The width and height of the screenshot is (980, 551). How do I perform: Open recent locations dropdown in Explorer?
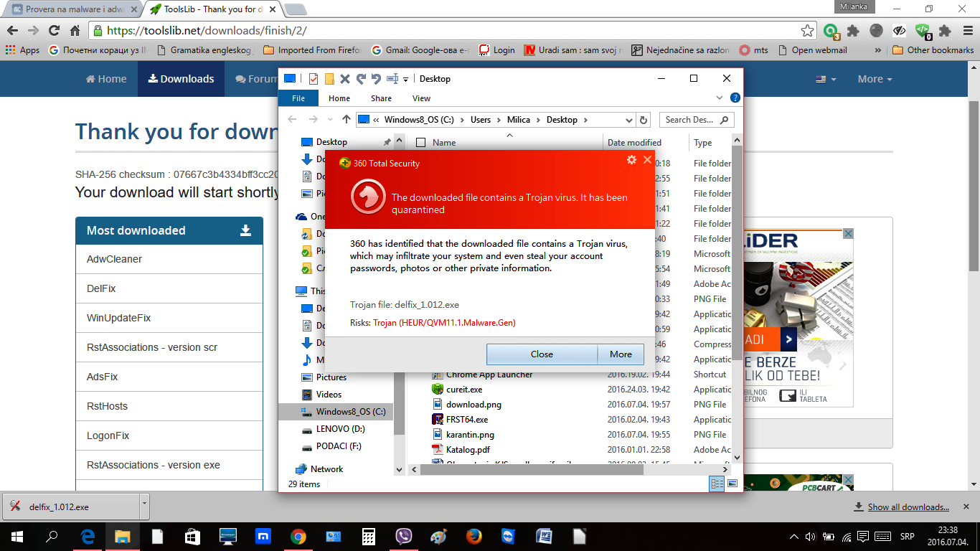330,120
